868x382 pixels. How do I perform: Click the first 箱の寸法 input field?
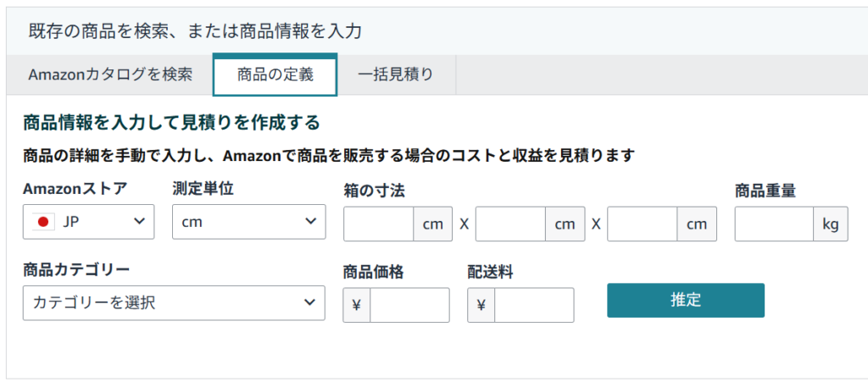tap(379, 224)
